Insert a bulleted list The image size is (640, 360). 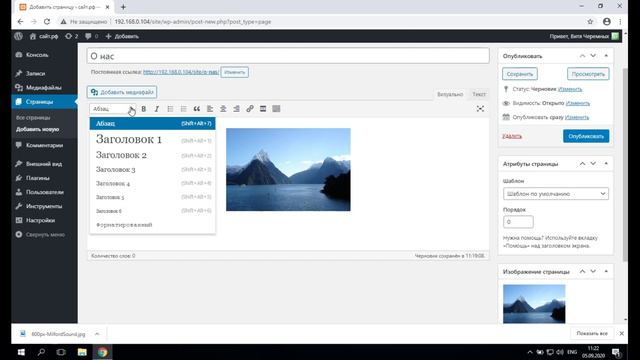pyautogui.click(x=170, y=109)
